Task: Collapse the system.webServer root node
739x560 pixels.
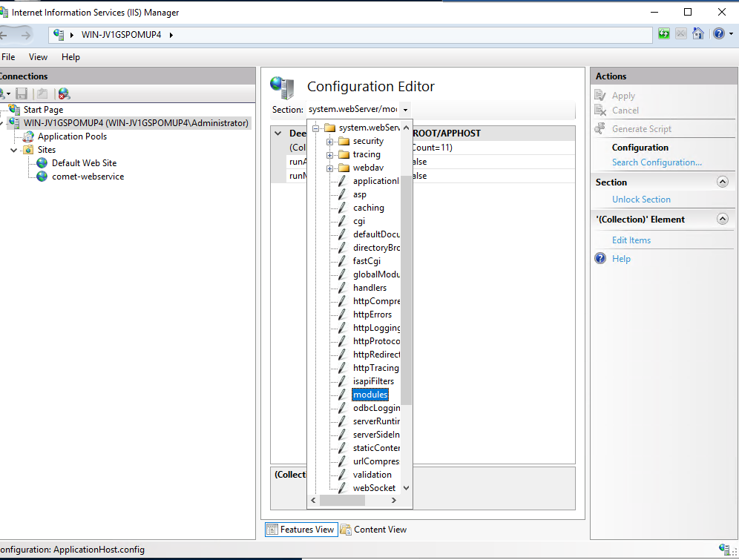Action: click(316, 128)
